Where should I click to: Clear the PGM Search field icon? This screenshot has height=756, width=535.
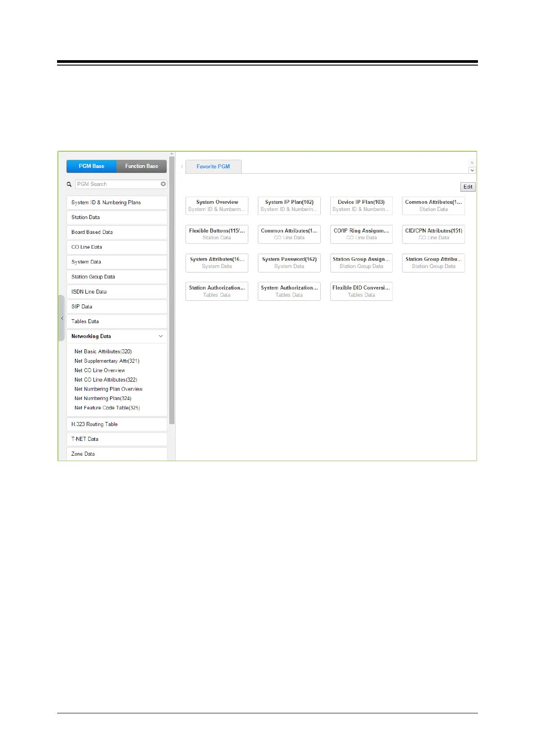163,184
